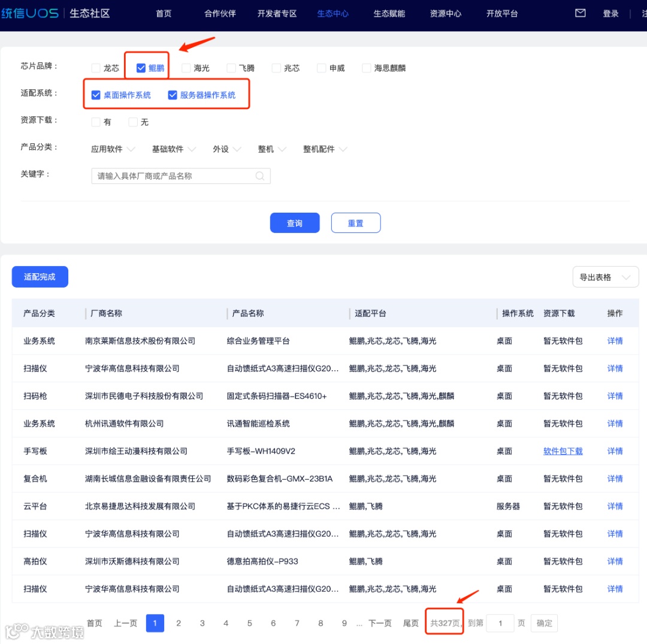The height and width of the screenshot is (644, 647).
Task: Focus the keyword search input field
Action: (181, 176)
